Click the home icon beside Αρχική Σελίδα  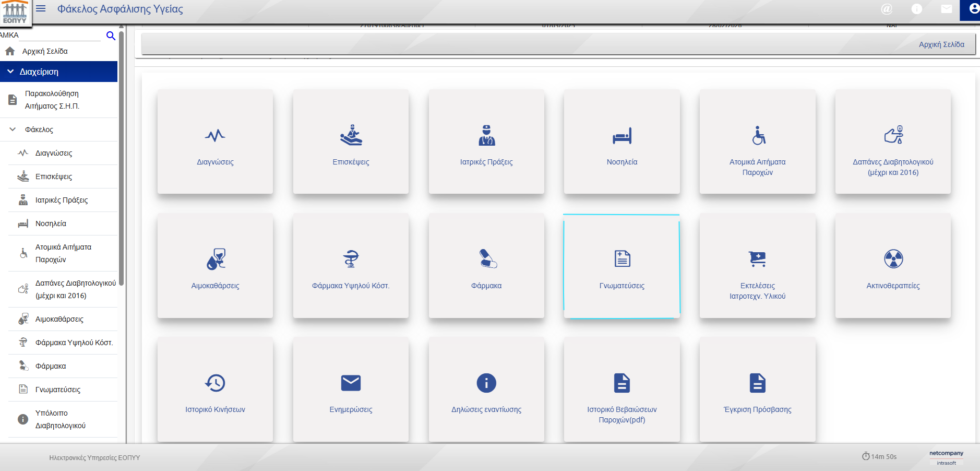(x=10, y=51)
